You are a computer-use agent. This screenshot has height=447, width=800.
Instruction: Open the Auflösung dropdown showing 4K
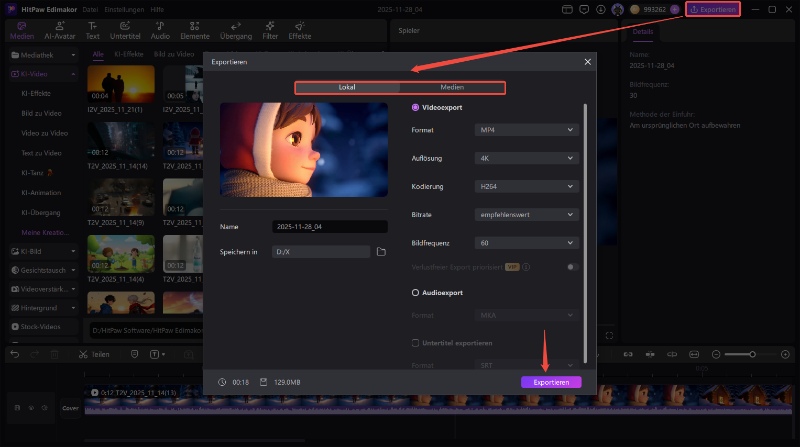point(527,158)
